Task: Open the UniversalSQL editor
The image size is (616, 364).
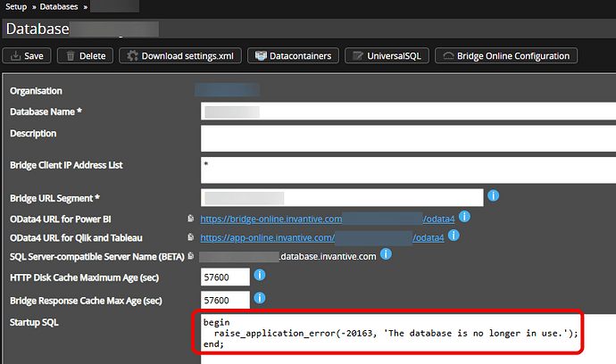Action: (384, 56)
